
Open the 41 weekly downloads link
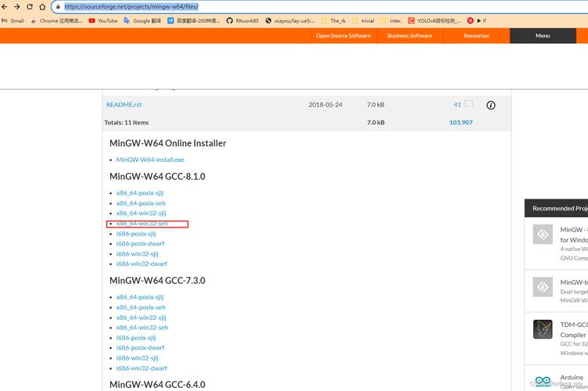(457, 105)
